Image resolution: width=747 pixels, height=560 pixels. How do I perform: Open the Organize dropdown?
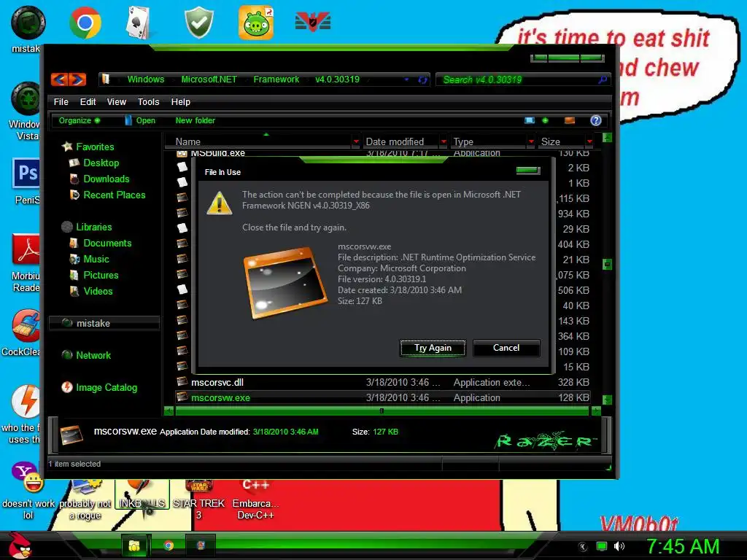[x=79, y=120]
